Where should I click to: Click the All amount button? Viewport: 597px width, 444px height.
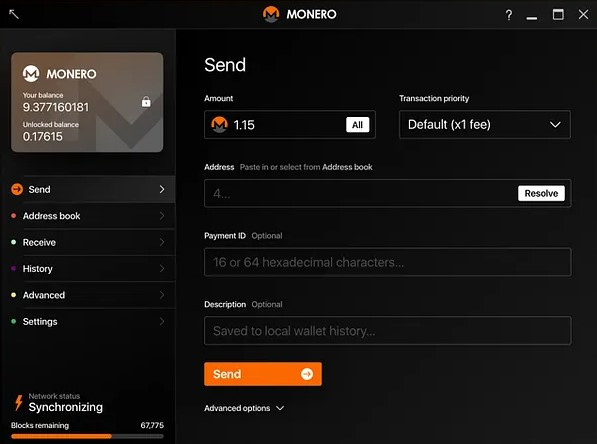(x=358, y=125)
